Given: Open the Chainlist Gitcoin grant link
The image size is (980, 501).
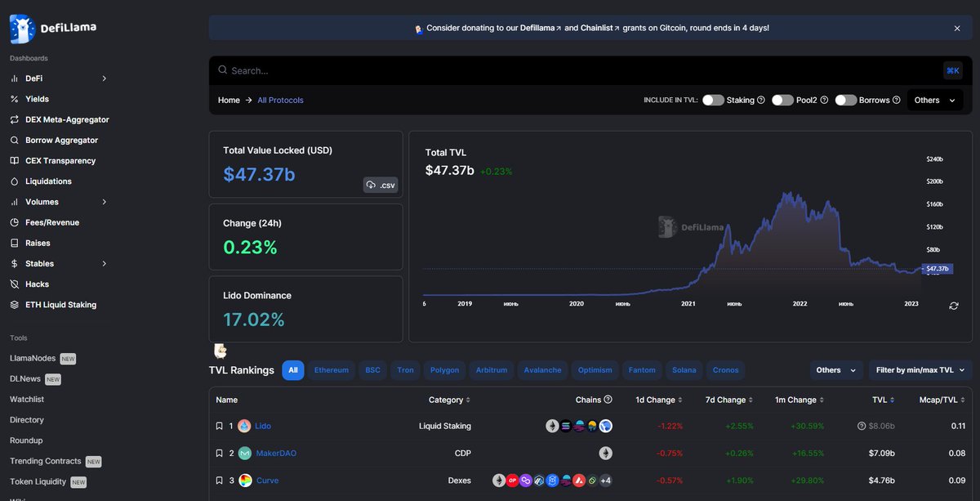Looking at the screenshot, I should tap(600, 28).
